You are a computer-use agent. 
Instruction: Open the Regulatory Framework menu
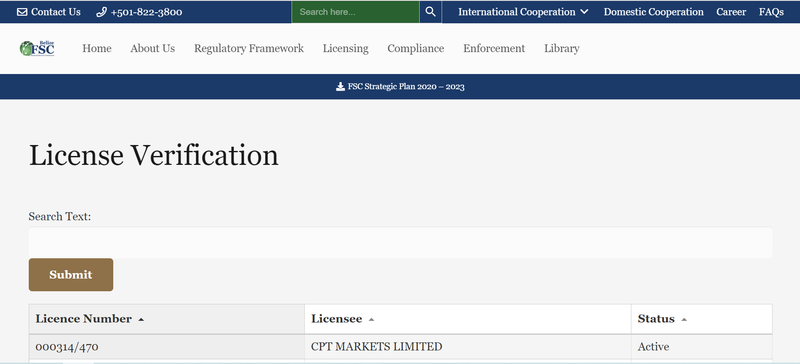249,48
